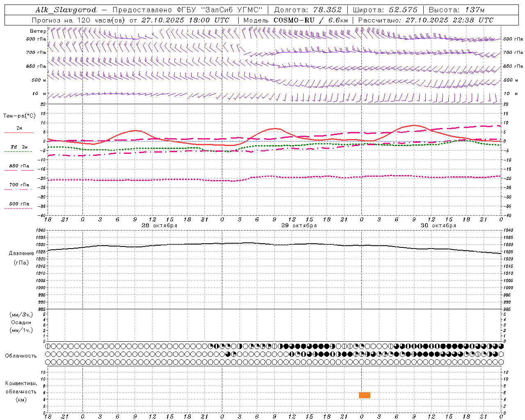Click the Модель COSMO-RU / 6.6км label
This screenshot has width=525, height=420.
point(296,20)
